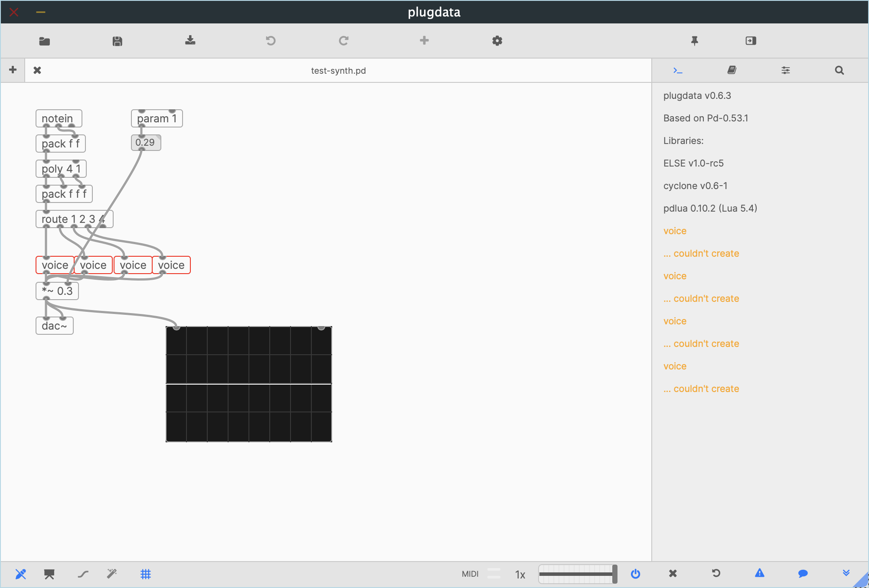Switch to curved connection style
The image size is (869, 588).
tap(83, 574)
